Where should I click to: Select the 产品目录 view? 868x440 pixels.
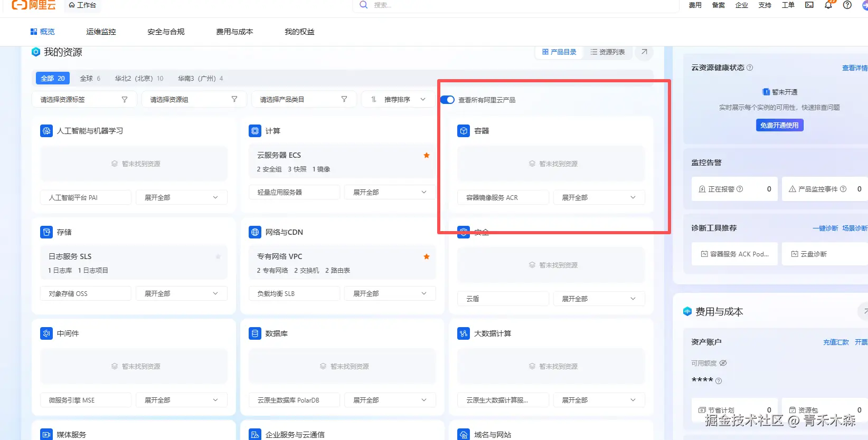(559, 52)
